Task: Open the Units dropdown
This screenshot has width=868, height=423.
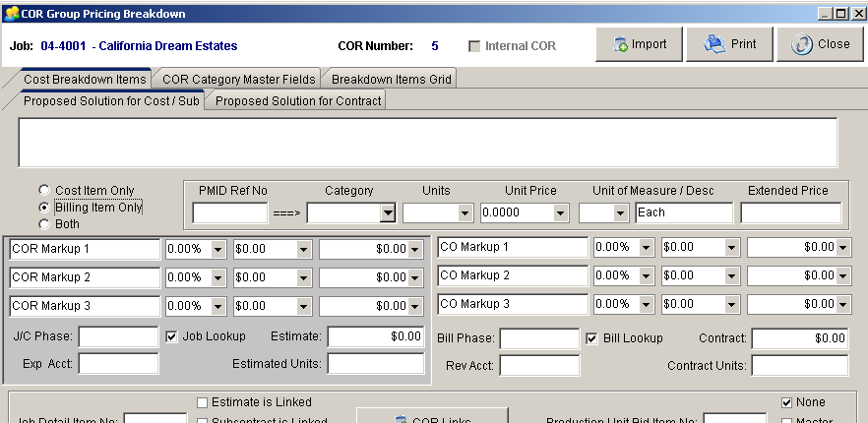Action: (465, 212)
